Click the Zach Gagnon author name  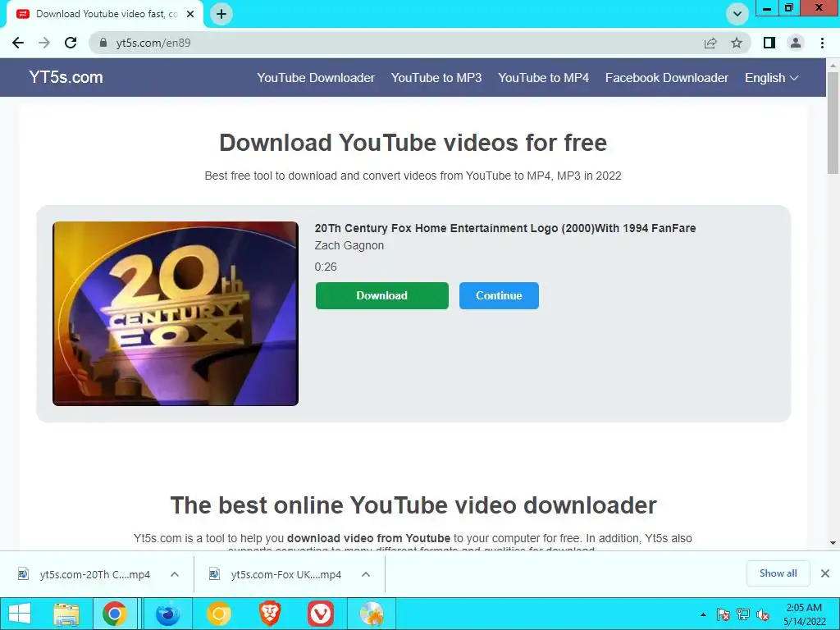point(349,245)
